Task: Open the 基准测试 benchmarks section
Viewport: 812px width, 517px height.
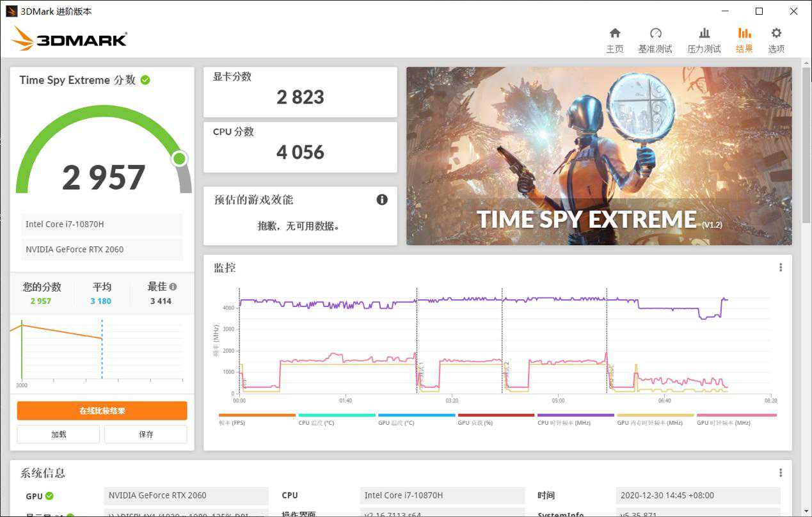Action: pyautogui.click(x=655, y=40)
